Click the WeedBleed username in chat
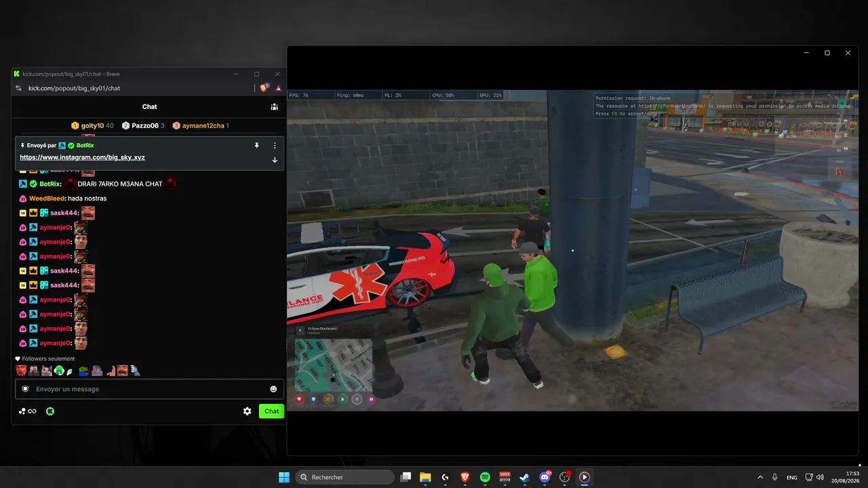 [47, 199]
